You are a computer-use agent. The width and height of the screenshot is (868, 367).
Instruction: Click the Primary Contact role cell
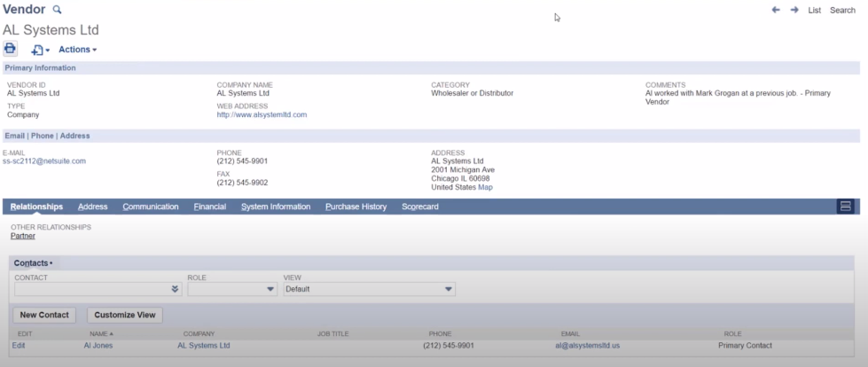tap(745, 346)
